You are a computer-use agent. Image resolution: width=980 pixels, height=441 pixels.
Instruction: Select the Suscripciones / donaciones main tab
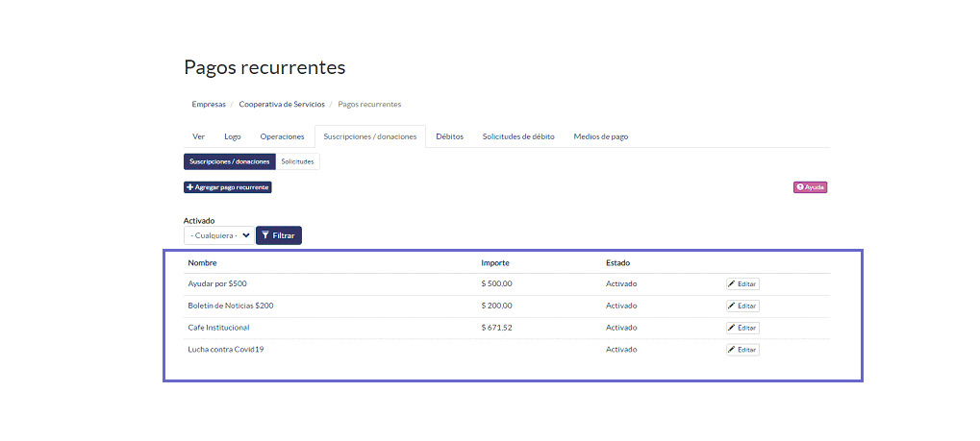click(370, 136)
